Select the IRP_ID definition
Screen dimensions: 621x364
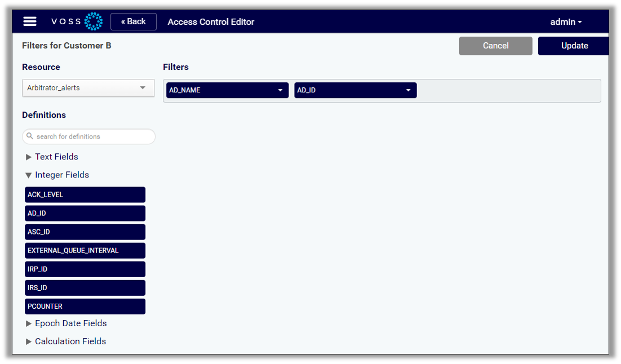click(85, 269)
